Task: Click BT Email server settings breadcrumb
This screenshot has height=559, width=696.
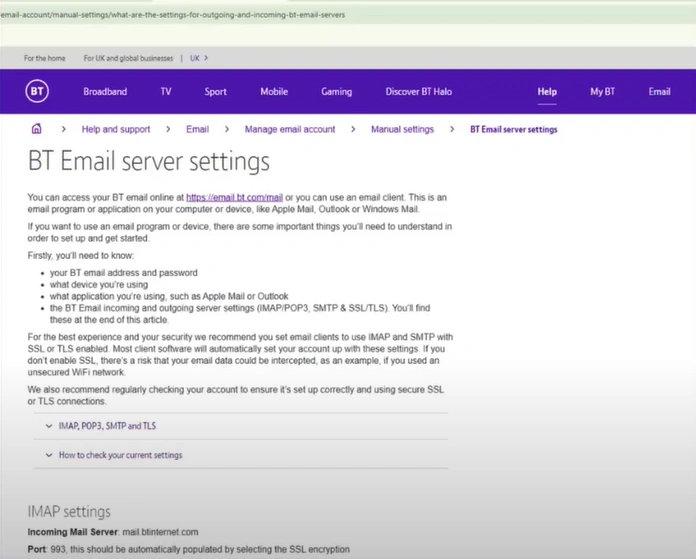Action: point(514,130)
